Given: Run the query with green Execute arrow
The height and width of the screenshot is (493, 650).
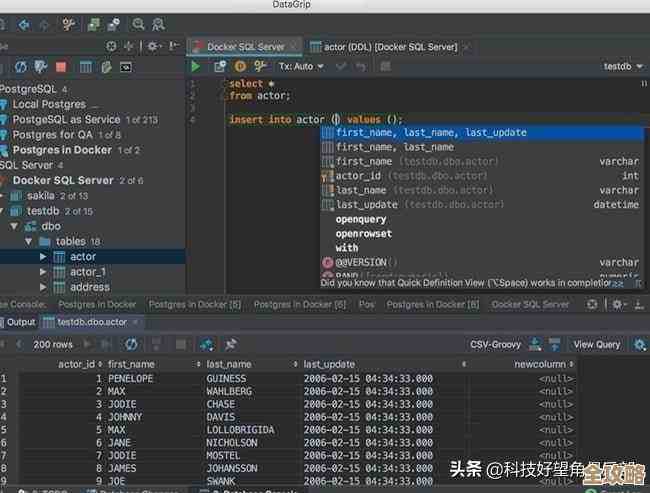Looking at the screenshot, I should (195, 66).
